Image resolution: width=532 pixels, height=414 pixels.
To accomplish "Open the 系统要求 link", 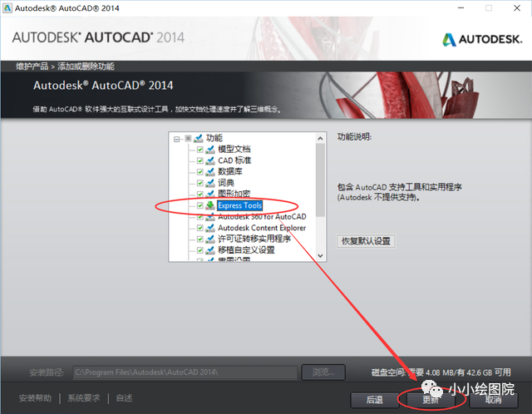I will [x=84, y=398].
